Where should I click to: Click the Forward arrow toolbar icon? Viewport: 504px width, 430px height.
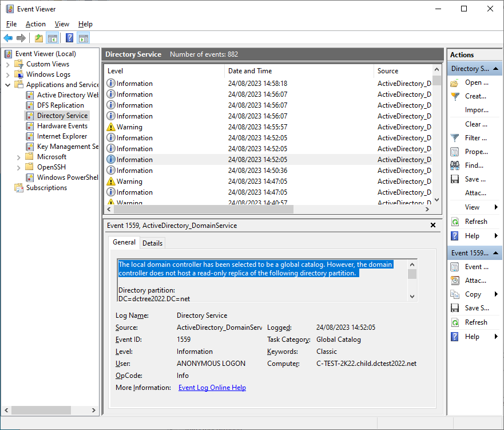click(21, 38)
